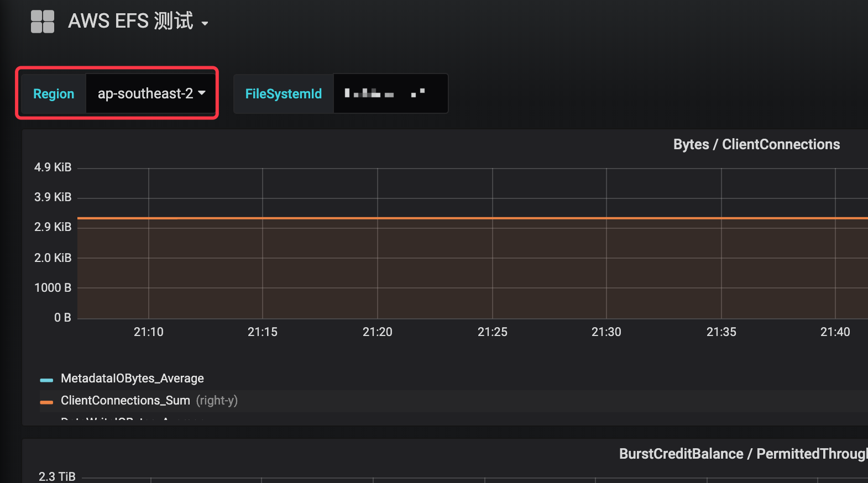This screenshot has height=483, width=868.
Task: Click the (right-y) annotation in the legend
Action: 217,401
